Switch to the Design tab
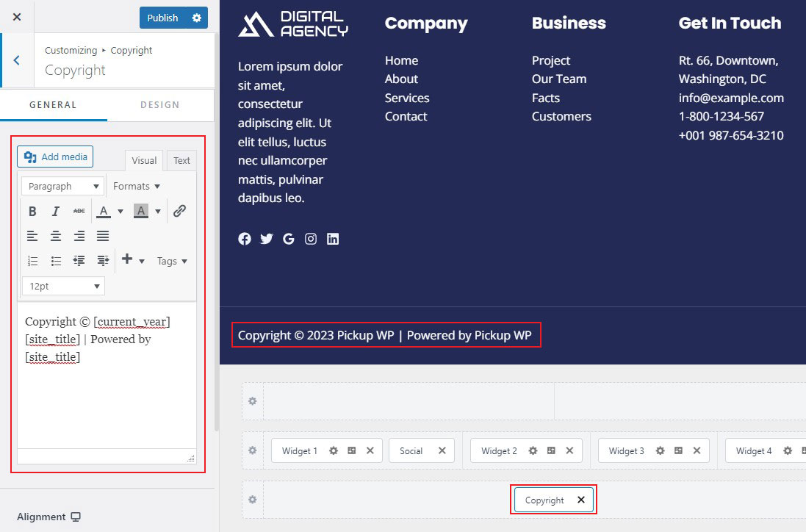The width and height of the screenshot is (806, 532). [160, 105]
